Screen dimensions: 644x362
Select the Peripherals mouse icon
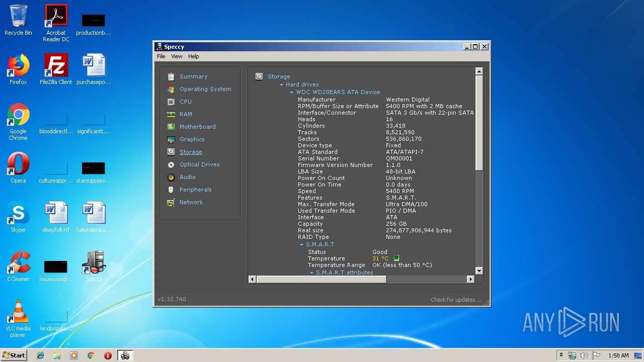click(x=171, y=190)
